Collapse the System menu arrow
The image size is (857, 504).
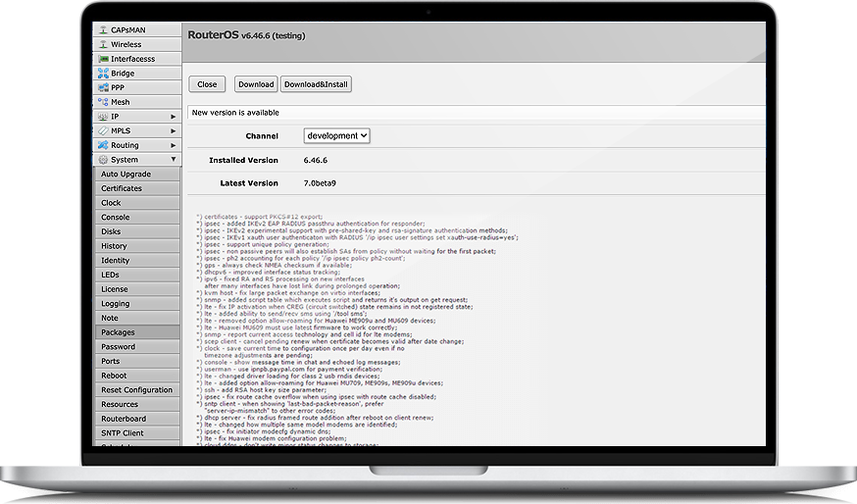(174, 160)
